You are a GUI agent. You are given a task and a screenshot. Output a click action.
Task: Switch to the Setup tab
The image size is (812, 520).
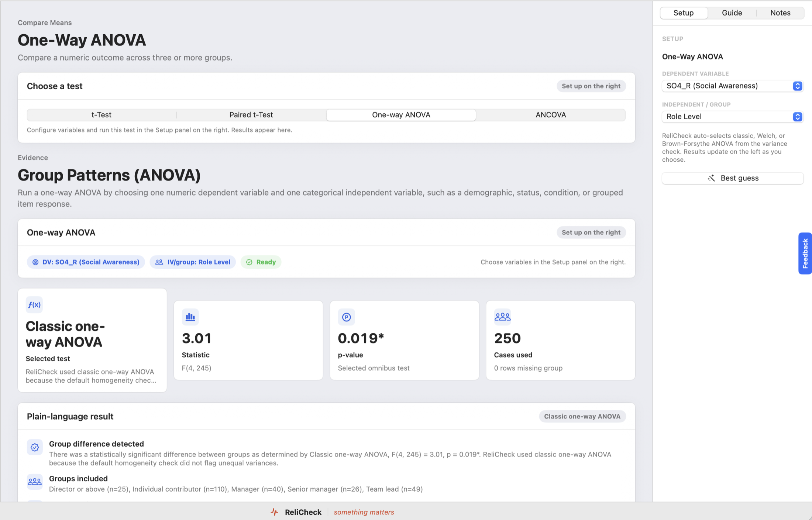click(x=684, y=13)
